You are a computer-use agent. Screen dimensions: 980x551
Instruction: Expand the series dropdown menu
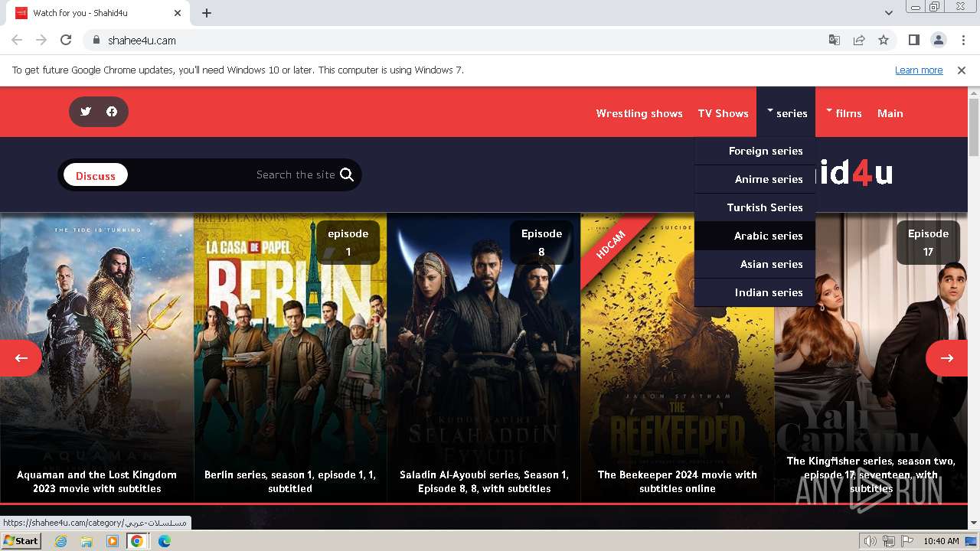click(x=786, y=112)
